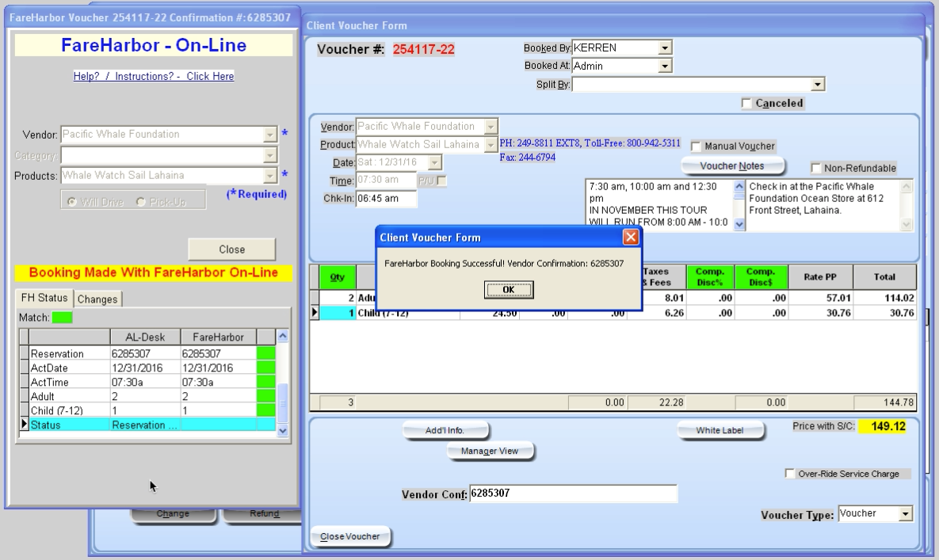
Task: Click OK in the booking successful dialog
Action: pyautogui.click(x=509, y=290)
